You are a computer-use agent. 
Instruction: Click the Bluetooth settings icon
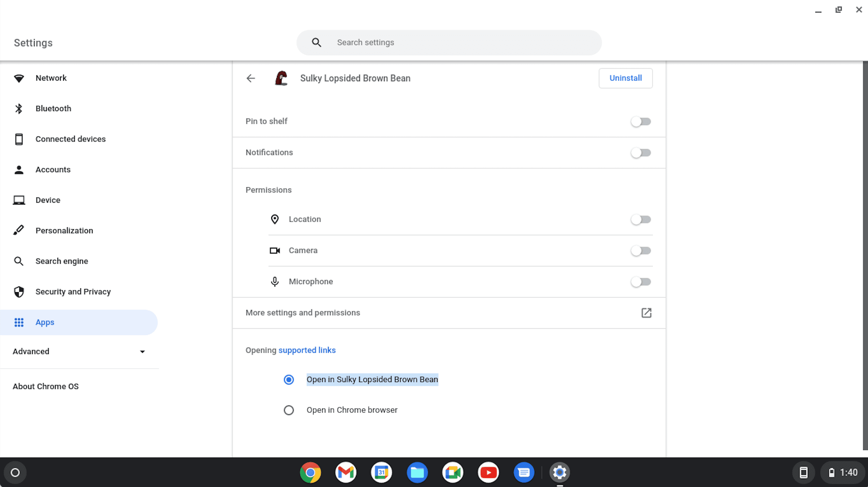pyautogui.click(x=19, y=109)
